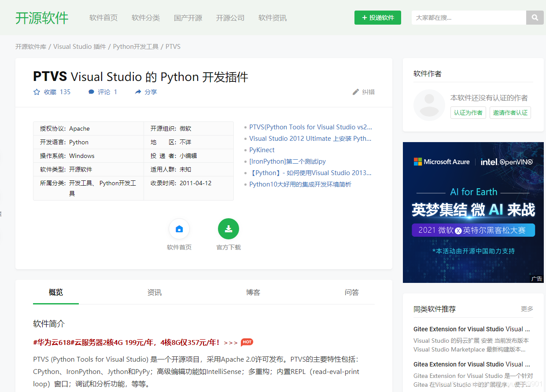The image size is (546, 392).
Task: Open the 开源公司 nav item
Action: point(230,18)
